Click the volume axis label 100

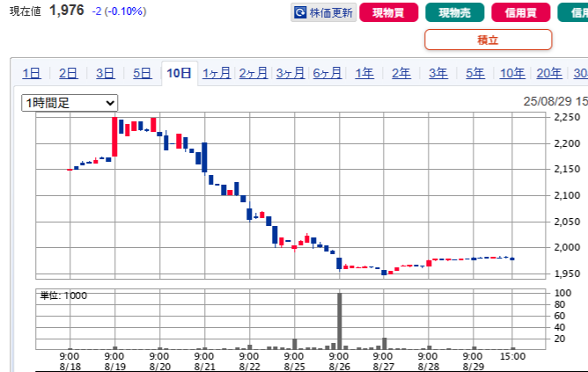pyautogui.click(x=562, y=293)
